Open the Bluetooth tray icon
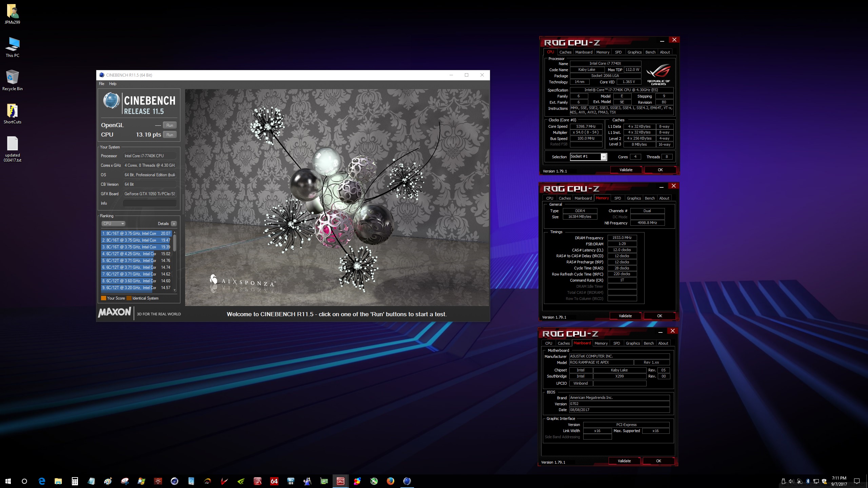This screenshot has width=868, height=488. point(808,481)
